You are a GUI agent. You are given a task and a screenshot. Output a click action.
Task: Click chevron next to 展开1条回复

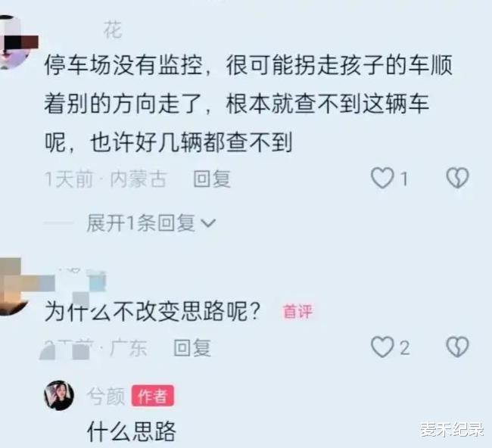pos(208,223)
